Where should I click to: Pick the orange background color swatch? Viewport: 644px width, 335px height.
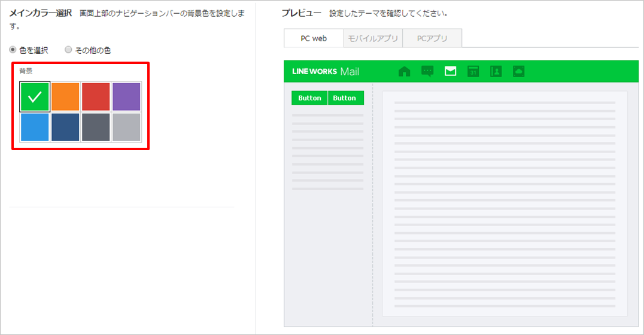coord(65,97)
